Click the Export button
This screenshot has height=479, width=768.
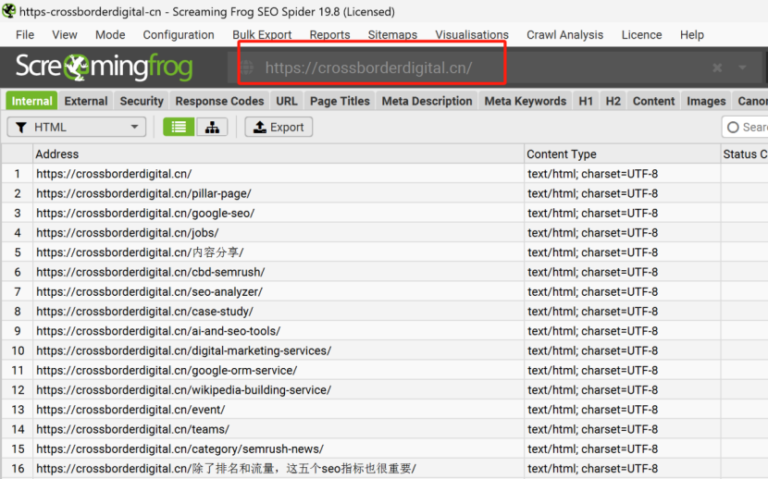tap(279, 127)
